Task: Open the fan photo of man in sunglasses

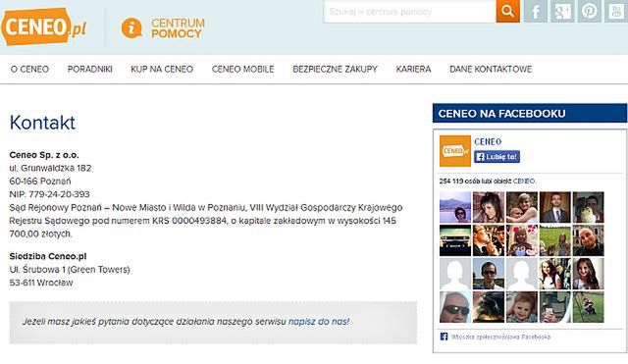Action: [455, 307]
